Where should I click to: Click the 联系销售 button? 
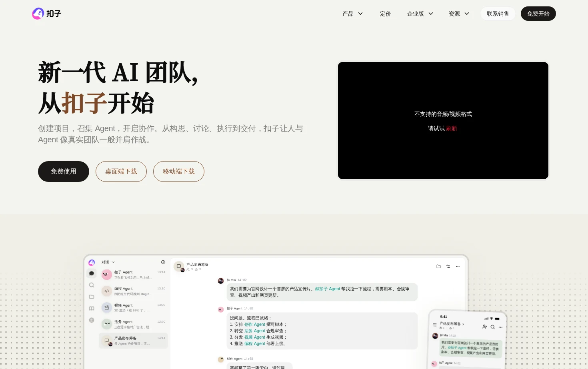pos(498,14)
